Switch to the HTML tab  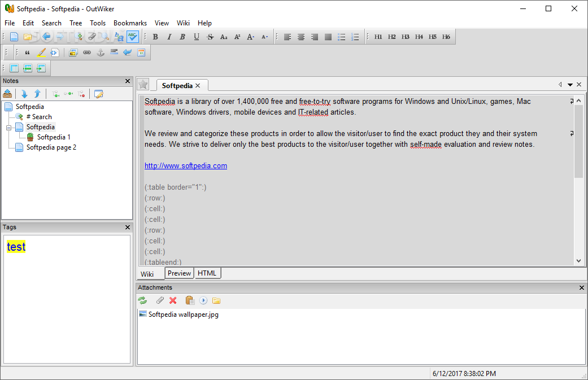[207, 273]
